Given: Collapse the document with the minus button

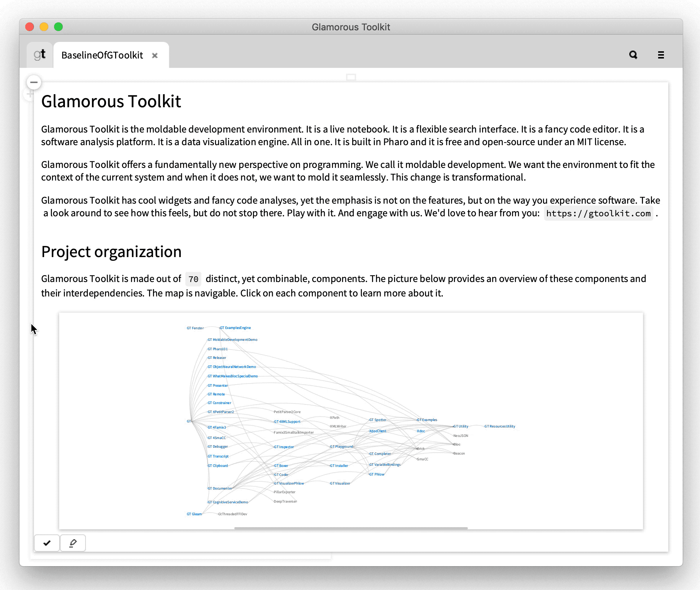Looking at the screenshot, I should pyautogui.click(x=34, y=82).
